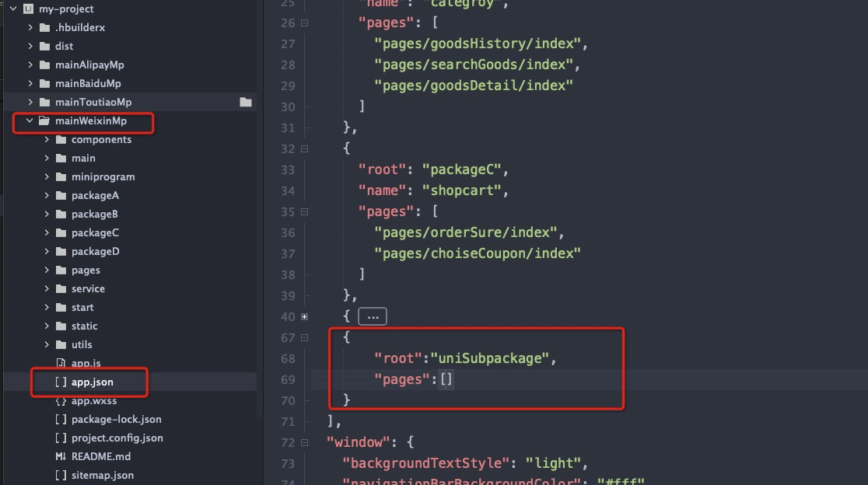
Task: Expand the miniprogram folder chevron
Action: pyautogui.click(x=47, y=176)
